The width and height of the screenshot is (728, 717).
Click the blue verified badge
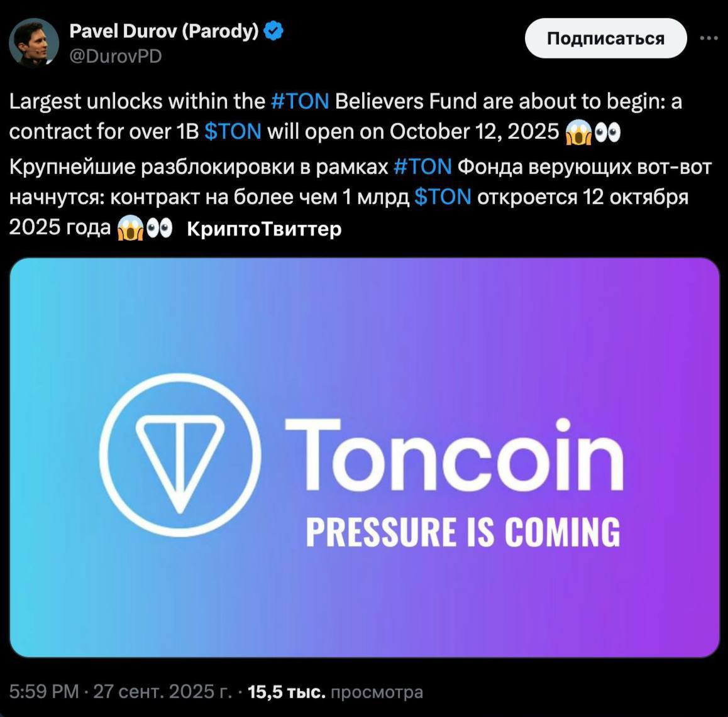click(274, 31)
